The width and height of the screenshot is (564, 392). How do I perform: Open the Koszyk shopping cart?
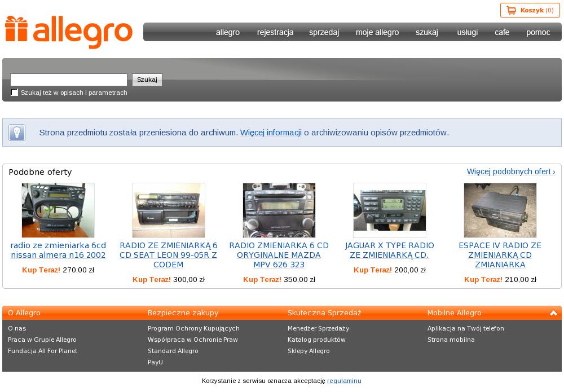coord(530,10)
